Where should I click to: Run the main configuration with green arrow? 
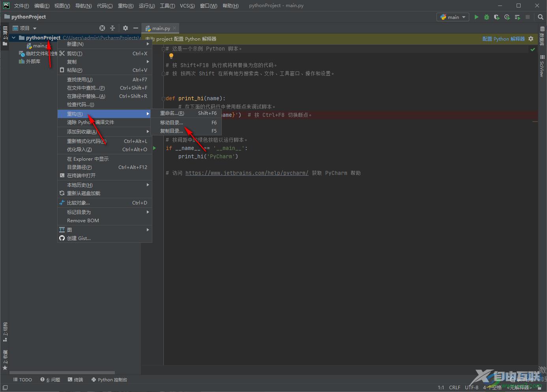tap(476, 17)
